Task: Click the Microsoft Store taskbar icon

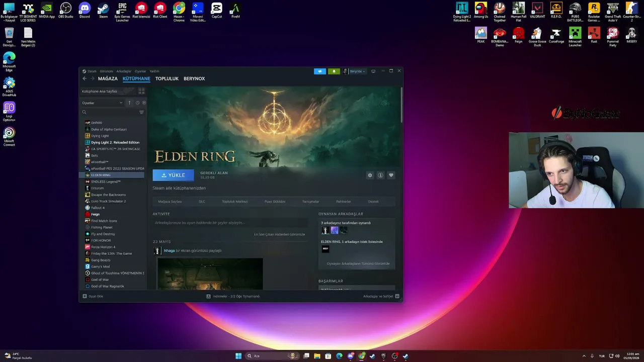Action: (x=328, y=356)
